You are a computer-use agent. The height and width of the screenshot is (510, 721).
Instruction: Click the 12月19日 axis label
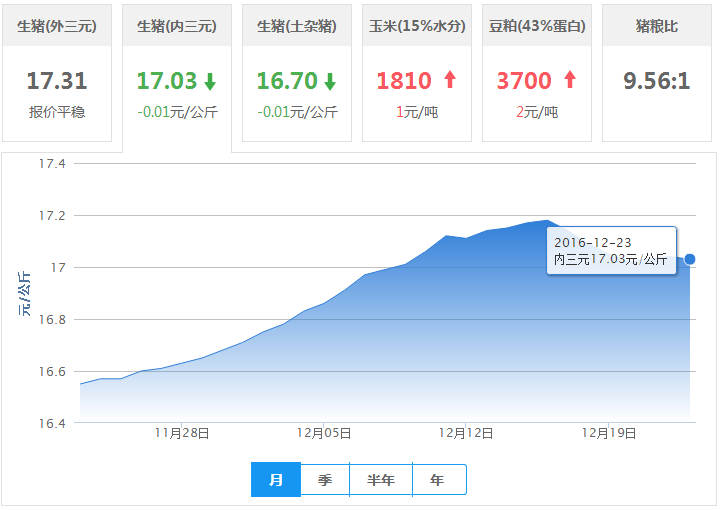pos(609,433)
